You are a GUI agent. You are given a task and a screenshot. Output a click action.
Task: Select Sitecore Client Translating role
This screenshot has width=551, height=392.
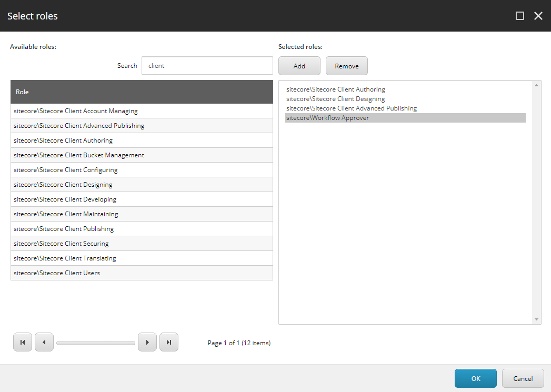coord(142,258)
